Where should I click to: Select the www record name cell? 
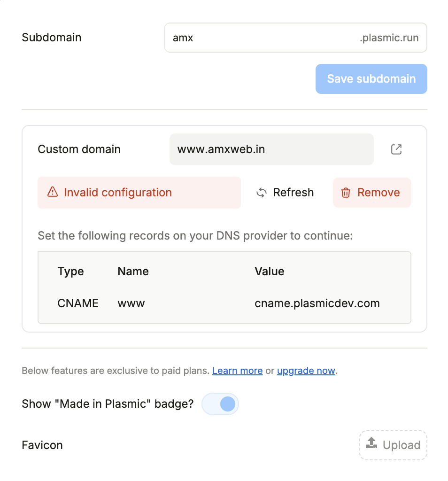pos(131,304)
